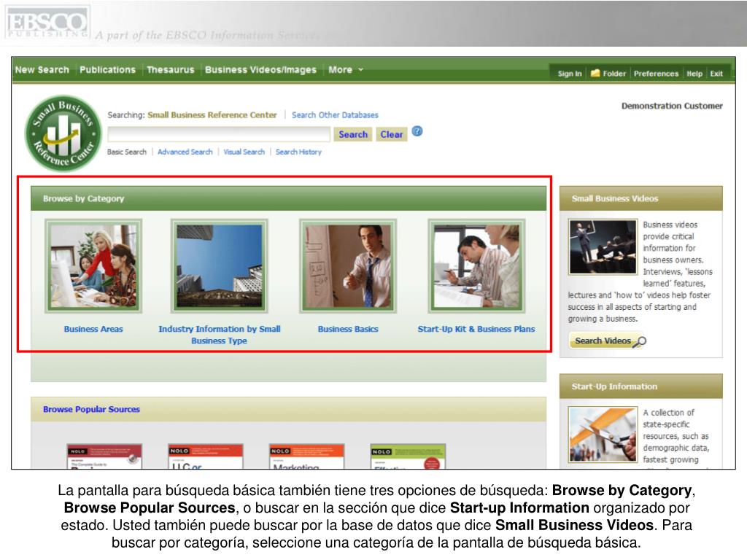Click the Business Areas category photo
Screen dimensions: 747x560
[x=93, y=265]
